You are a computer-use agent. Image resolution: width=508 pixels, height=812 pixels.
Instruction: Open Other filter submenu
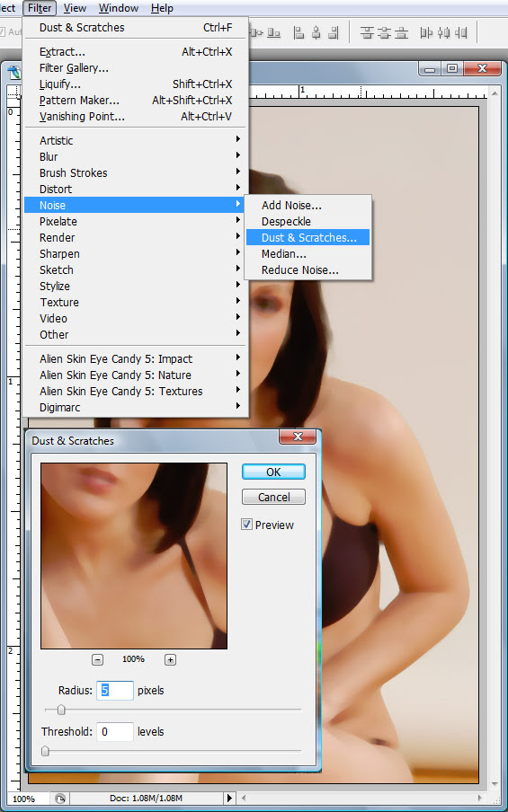pyautogui.click(x=137, y=334)
